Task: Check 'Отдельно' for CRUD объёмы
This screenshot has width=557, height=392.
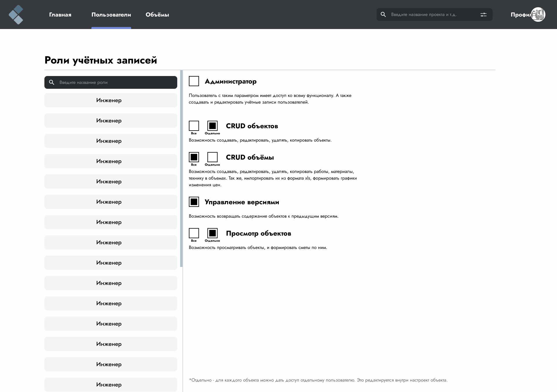Action: [212, 157]
